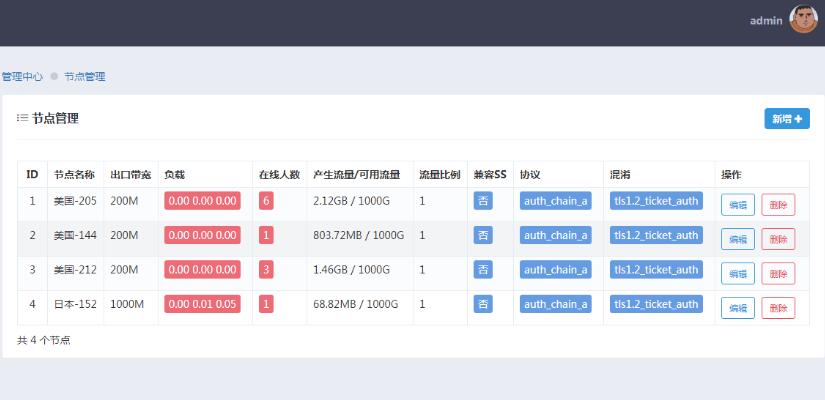Click the 共 4 个节点 summary text
The height and width of the screenshot is (400, 825).
[x=44, y=341]
